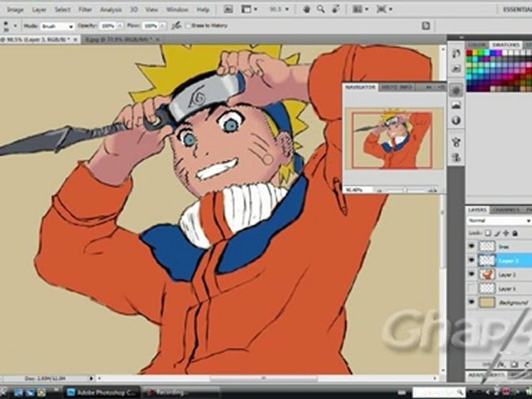The height and width of the screenshot is (399, 532).
Task: Select the Rotate View tool in application bar
Action: [336, 9]
